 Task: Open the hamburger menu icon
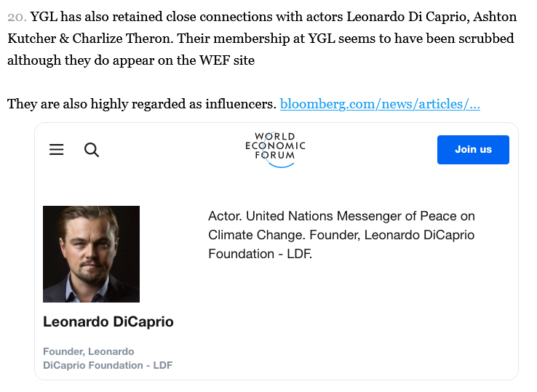click(56, 150)
